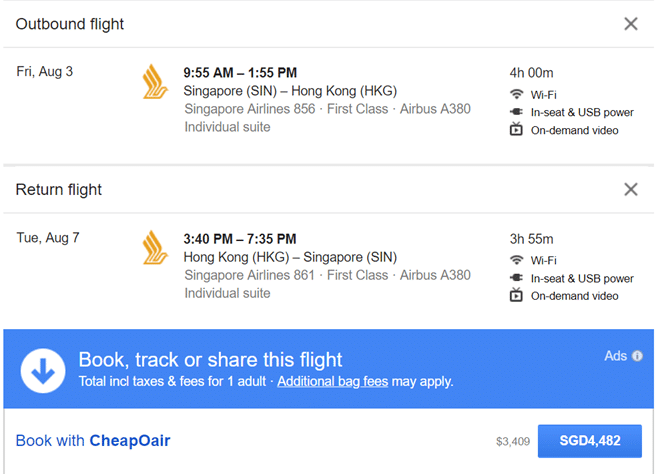Remove the Outbound flight with X icon
658x474 pixels.
coord(631,24)
